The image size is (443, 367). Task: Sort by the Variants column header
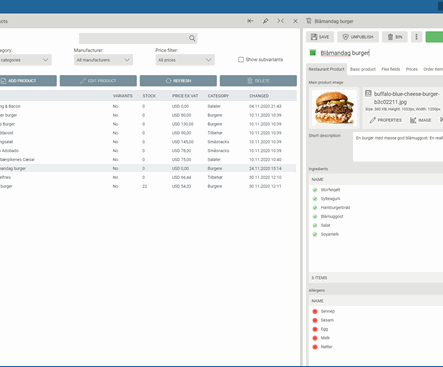pos(123,96)
